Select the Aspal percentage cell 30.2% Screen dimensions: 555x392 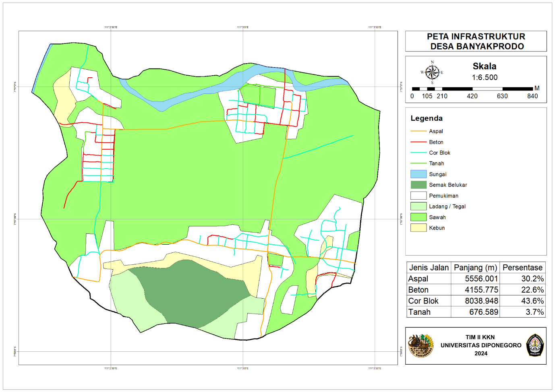tap(532, 279)
